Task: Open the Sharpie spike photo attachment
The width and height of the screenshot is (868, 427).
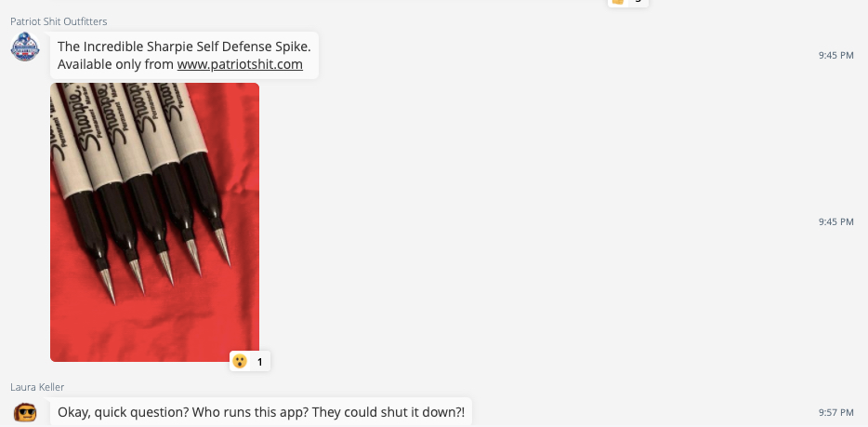Action: (154, 222)
